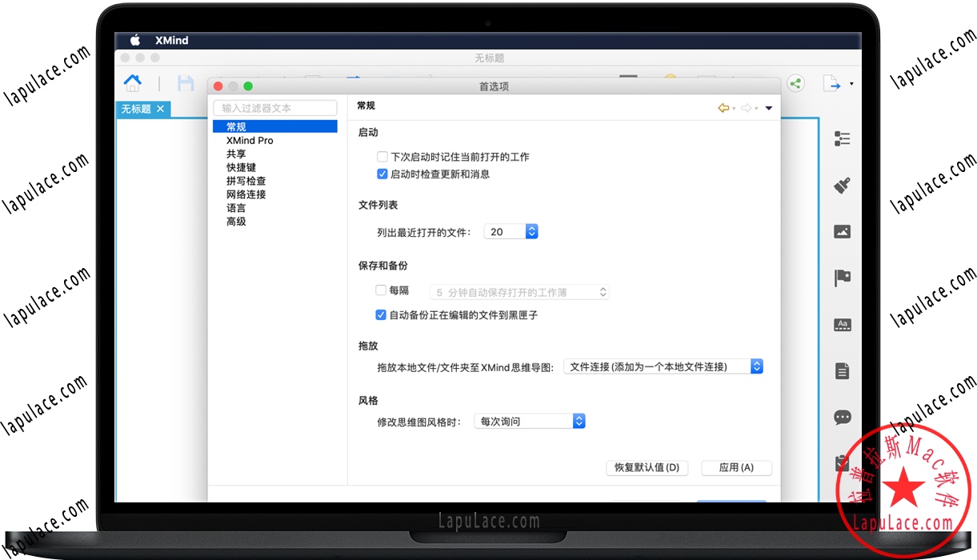Click the 恢复默认值 button

pyautogui.click(x=647, y=468)
